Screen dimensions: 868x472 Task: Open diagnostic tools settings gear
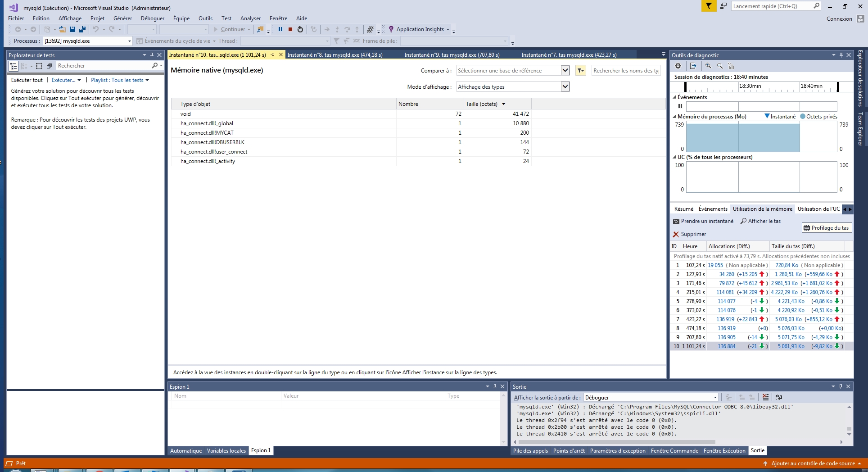coord(678,66)
